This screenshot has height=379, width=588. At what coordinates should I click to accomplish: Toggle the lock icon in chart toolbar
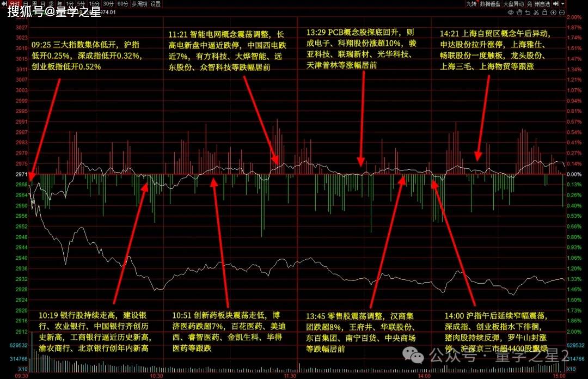(x=544, y=13)
